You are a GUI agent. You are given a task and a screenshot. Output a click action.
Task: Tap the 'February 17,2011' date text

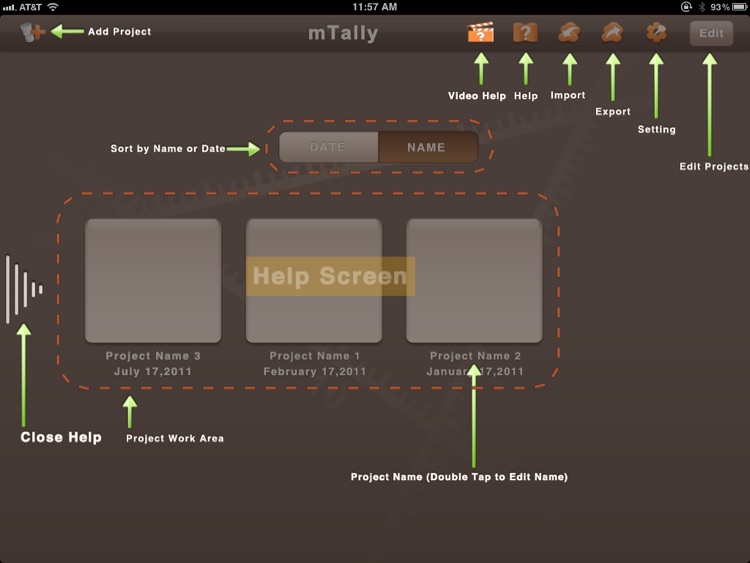click(x=314, y=372)
